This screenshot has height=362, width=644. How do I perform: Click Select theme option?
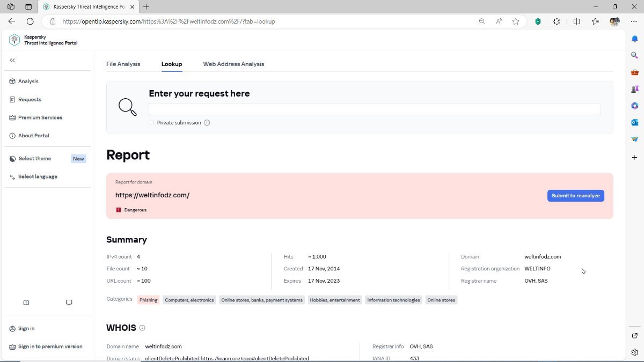(31, 159)
